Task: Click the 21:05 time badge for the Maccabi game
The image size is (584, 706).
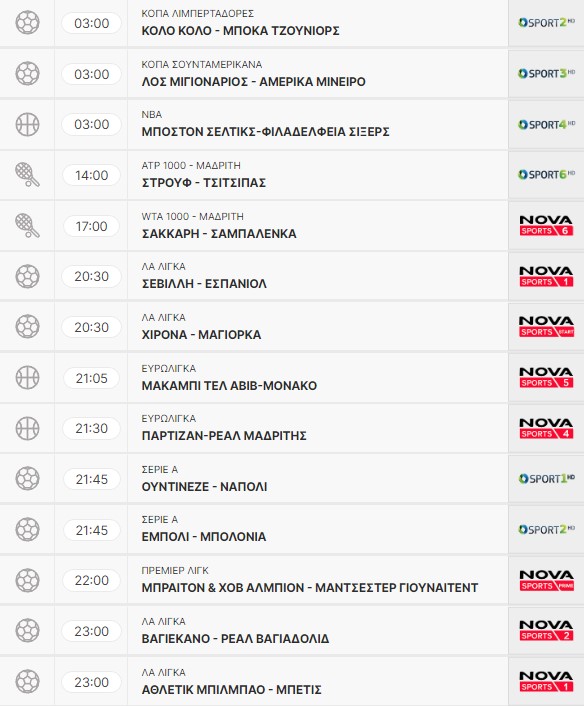Action: coord(91,378)
